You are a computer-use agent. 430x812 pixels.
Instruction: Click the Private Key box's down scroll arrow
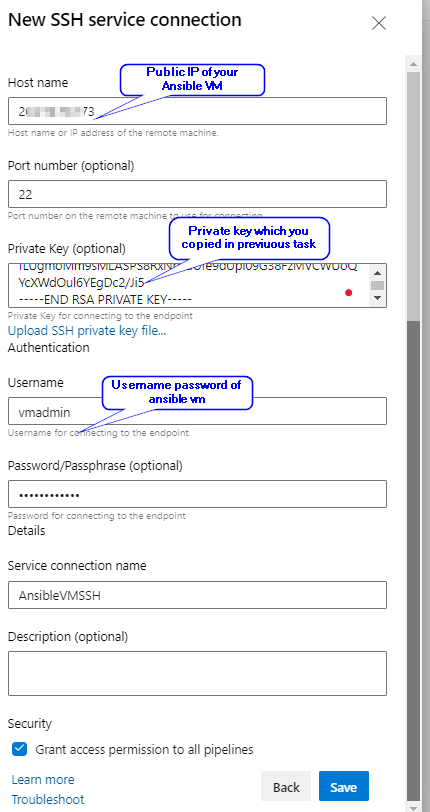pos(378,298)
